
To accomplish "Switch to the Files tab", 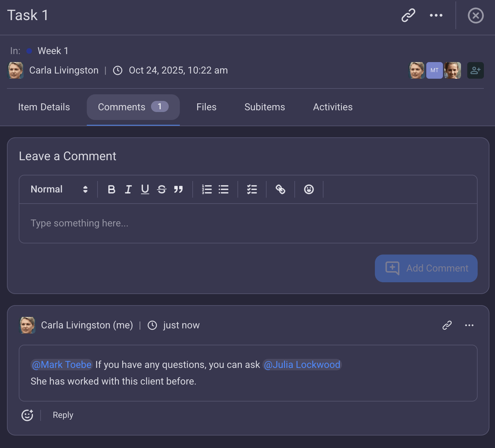I will coord(206,107).
